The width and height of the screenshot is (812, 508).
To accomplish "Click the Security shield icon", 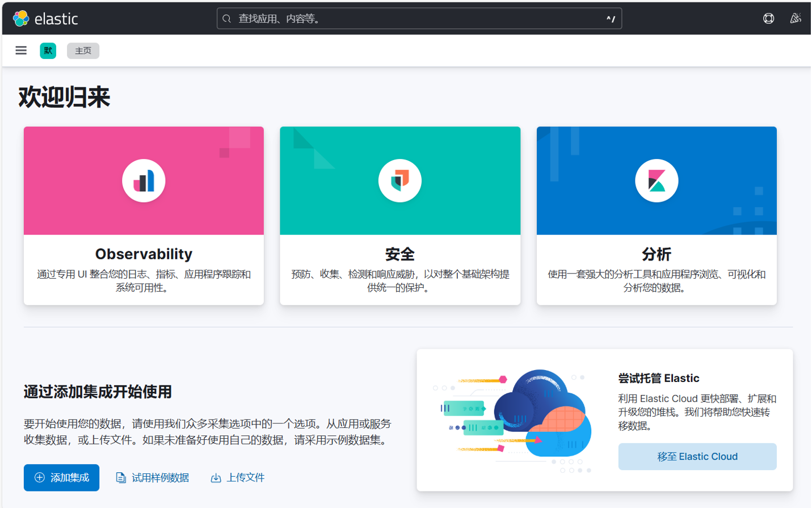I will (x=400, y=181).
